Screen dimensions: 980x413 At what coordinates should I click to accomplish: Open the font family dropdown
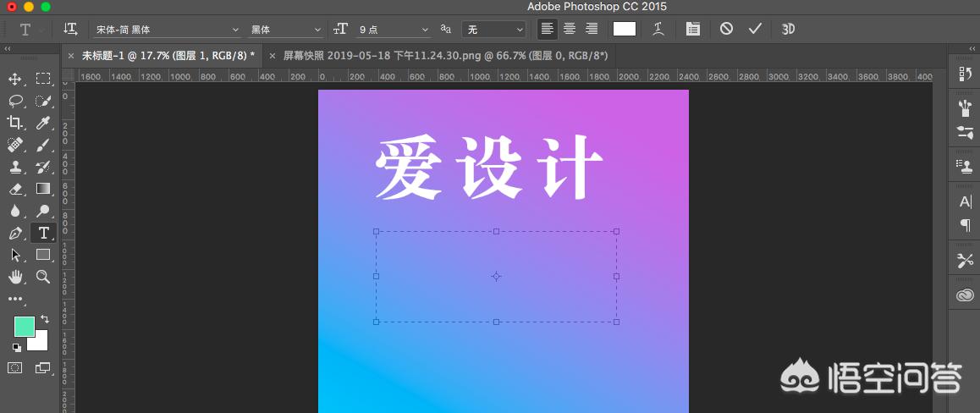click(167, 30)
